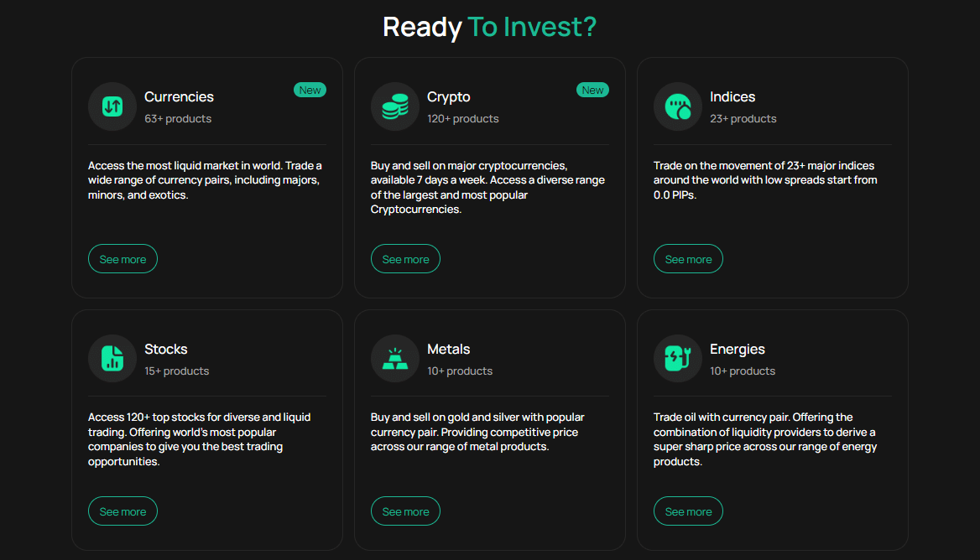Open See more under Indices
The width and height of the screenshot is (980, 560).
(x=688, y=259)
